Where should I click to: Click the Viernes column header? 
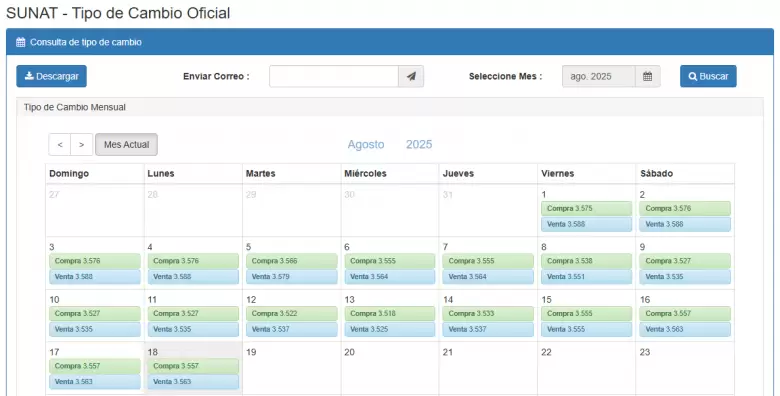click(x=558, y=174)
